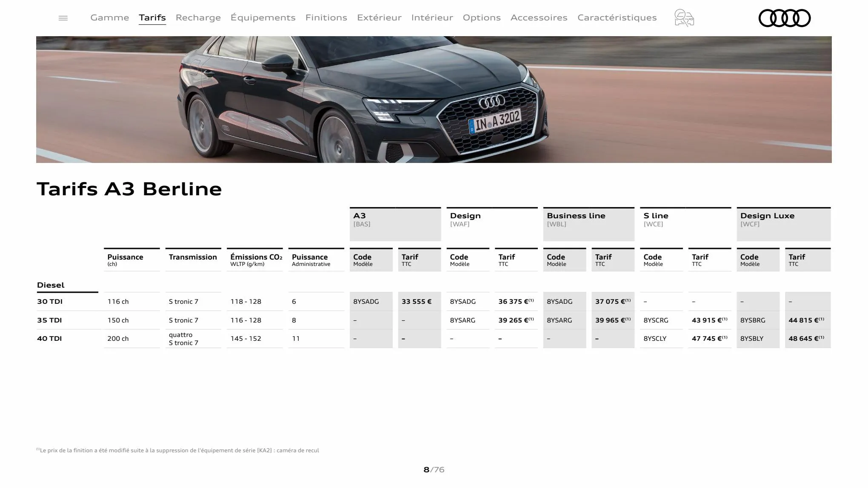
Task: Click the Diesel section label
Action: (51, 285)
